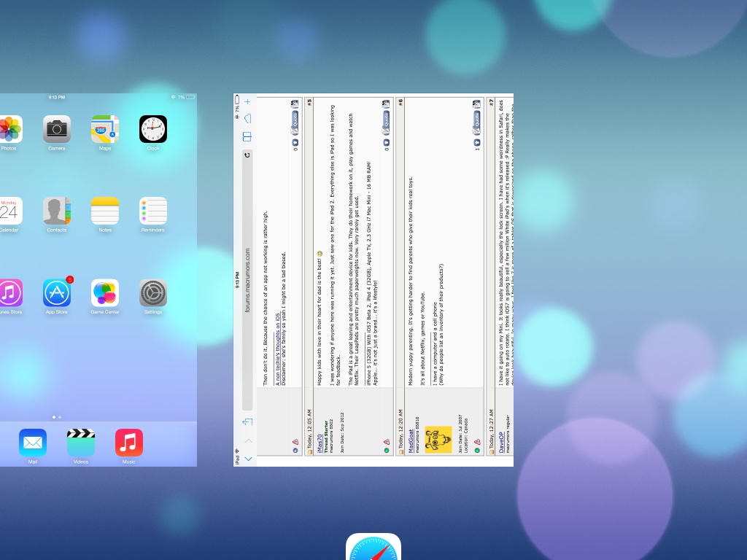Click report-post triangle in MadGoat's post
747x560 pixels.
point(477,443)
